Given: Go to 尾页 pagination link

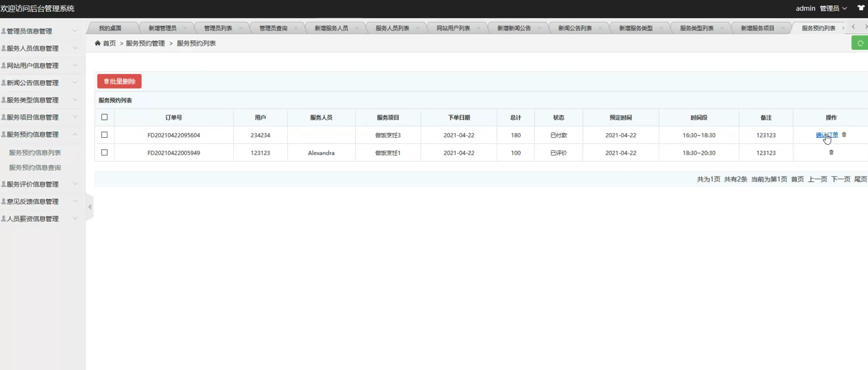Looking at the screenshot, I should coord(861,179).
